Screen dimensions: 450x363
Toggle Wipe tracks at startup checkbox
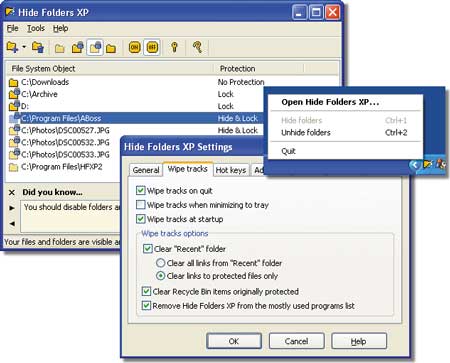[140, 219]
